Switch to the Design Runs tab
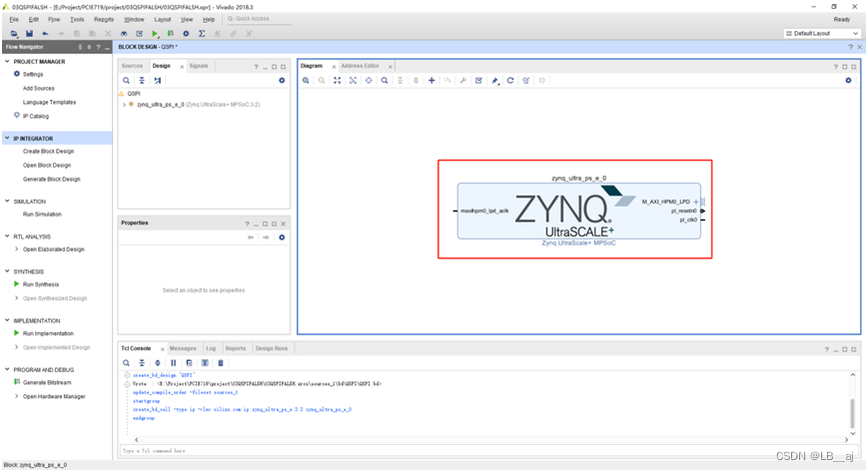This screenshot has width=868, height=472. pyautogui.click(x=272, y=348)
